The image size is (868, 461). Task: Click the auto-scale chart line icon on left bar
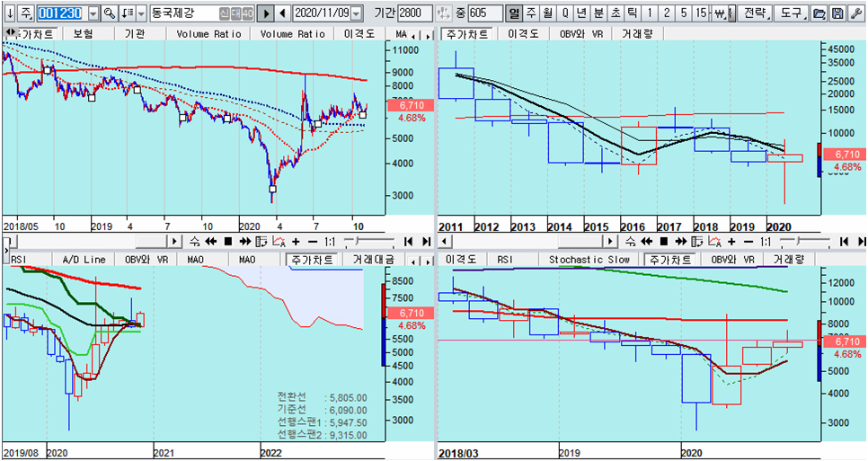coord(279,242)
